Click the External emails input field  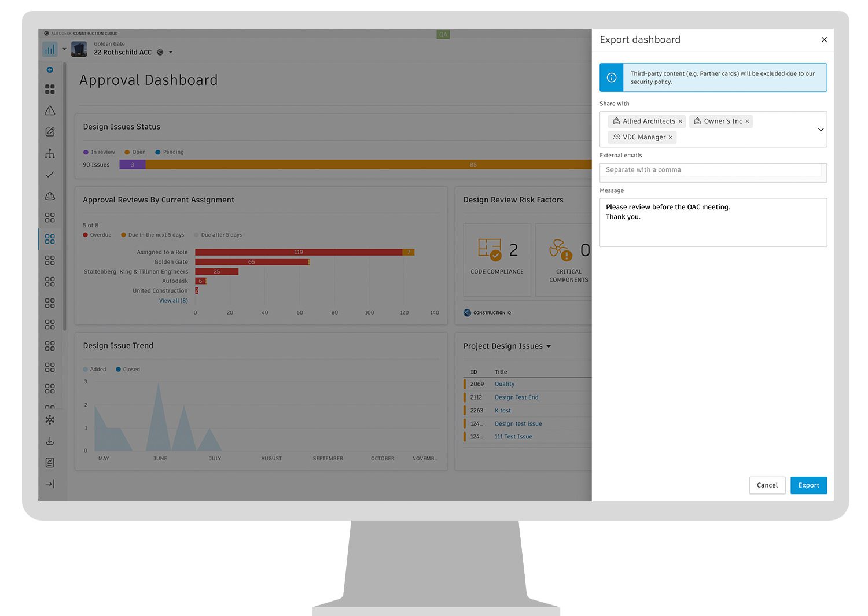coord(713,169)
